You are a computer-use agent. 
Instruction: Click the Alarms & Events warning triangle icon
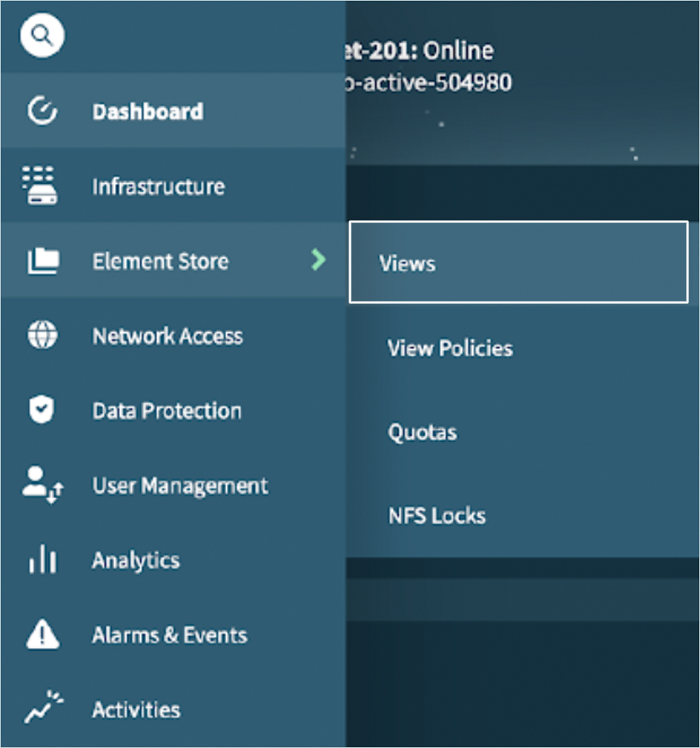[x=42, y=635]
